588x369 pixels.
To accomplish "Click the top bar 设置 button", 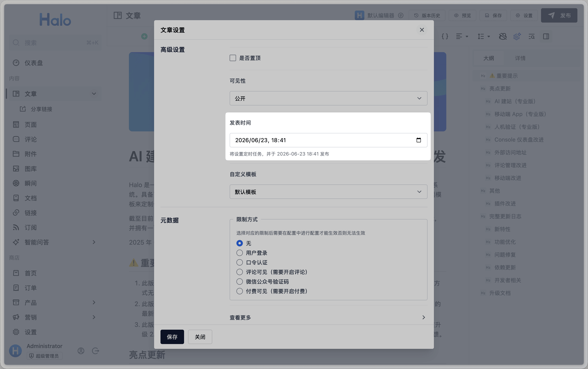I will [524, 15].
